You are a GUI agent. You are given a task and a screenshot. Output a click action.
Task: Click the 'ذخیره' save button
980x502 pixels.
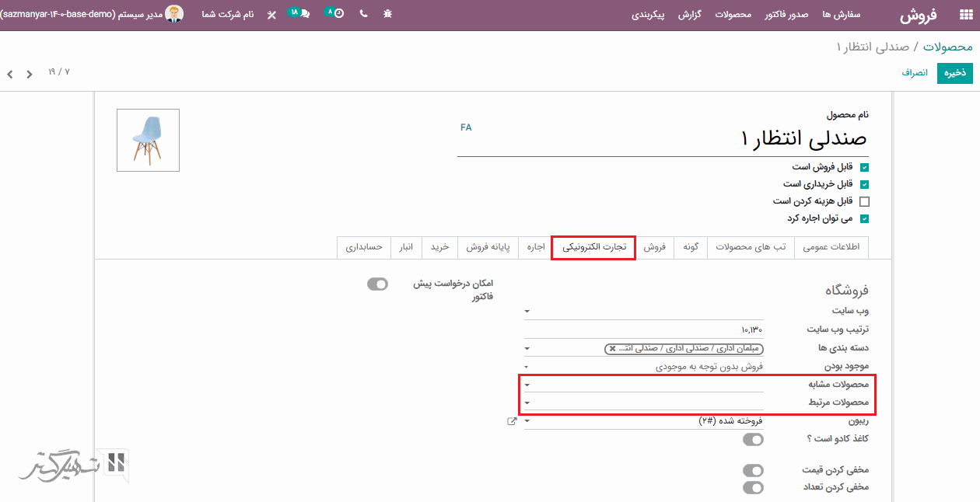954,73
